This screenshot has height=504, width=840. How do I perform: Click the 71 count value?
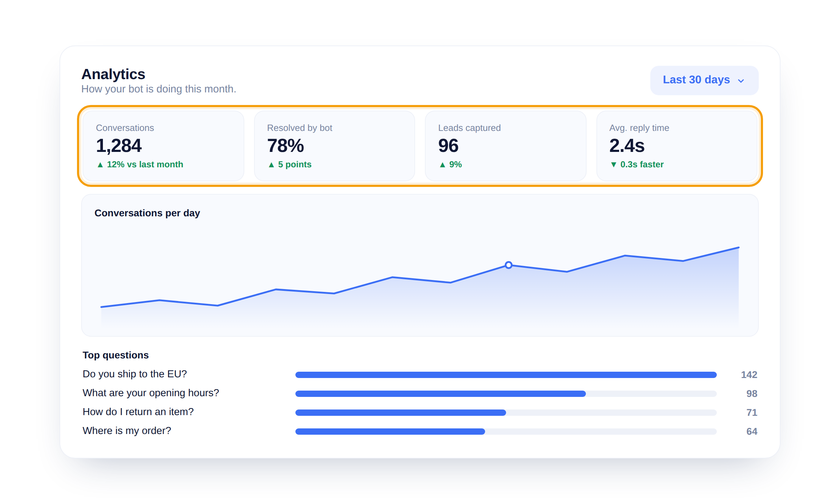752,412
